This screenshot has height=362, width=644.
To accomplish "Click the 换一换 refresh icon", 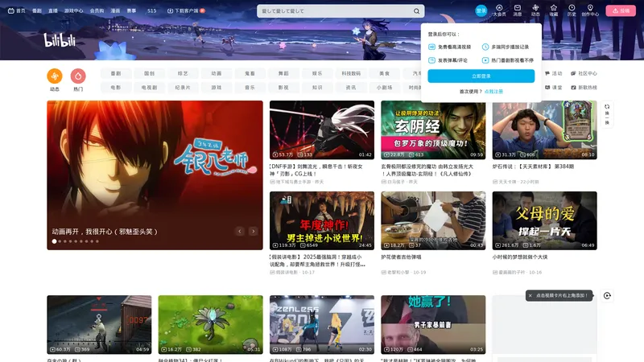I will pyautogui.click(x=607, y=112).
